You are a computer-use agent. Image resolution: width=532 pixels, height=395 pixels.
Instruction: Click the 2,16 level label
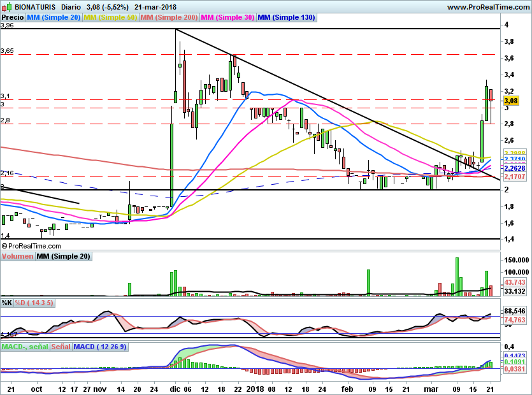pos(7,173)
